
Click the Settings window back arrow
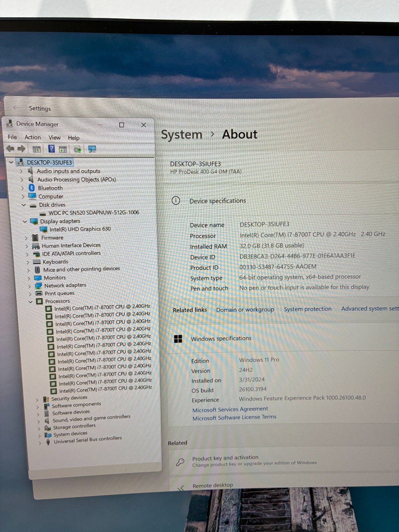15,108
